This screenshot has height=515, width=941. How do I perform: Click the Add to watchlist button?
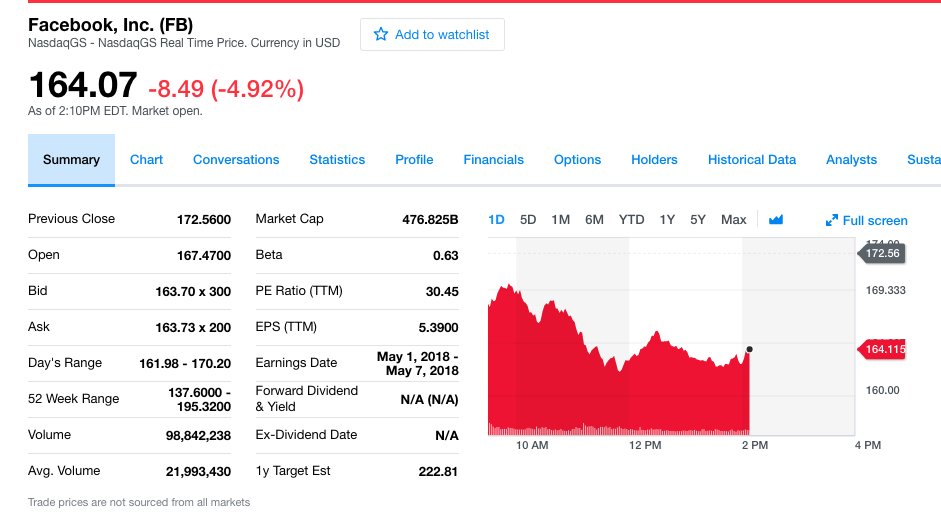(432, 34)
